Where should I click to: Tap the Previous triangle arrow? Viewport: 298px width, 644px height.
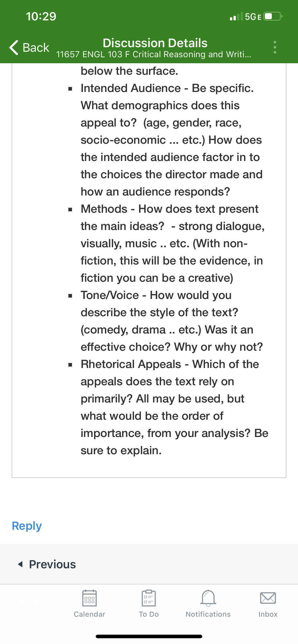[x=21, y=564]
